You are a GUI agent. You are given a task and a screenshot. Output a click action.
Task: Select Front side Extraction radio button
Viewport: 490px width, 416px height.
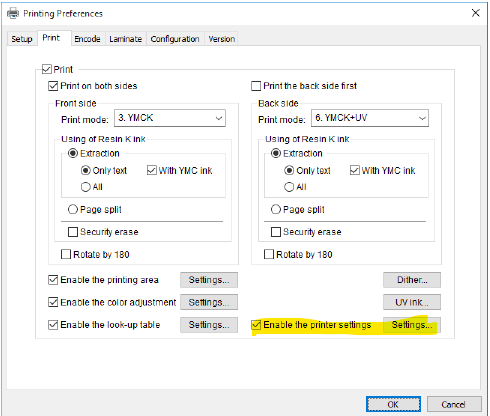click(x=73, y=153)
